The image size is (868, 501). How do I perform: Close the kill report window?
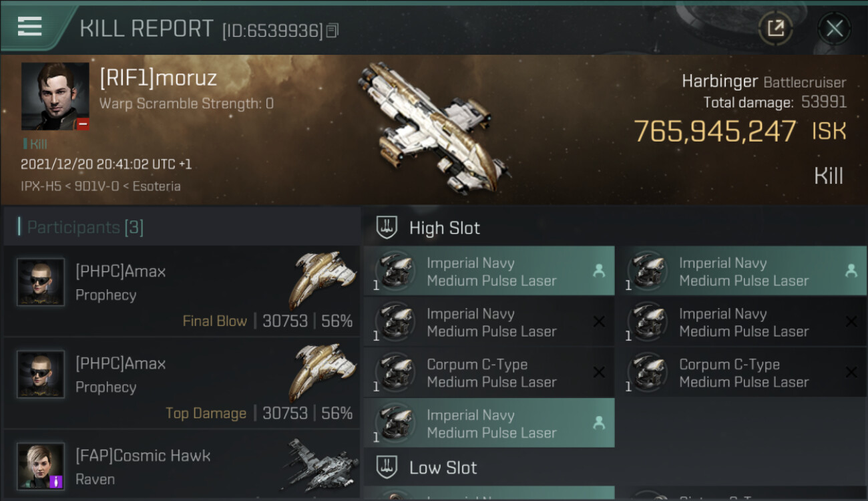click(834, 28)
